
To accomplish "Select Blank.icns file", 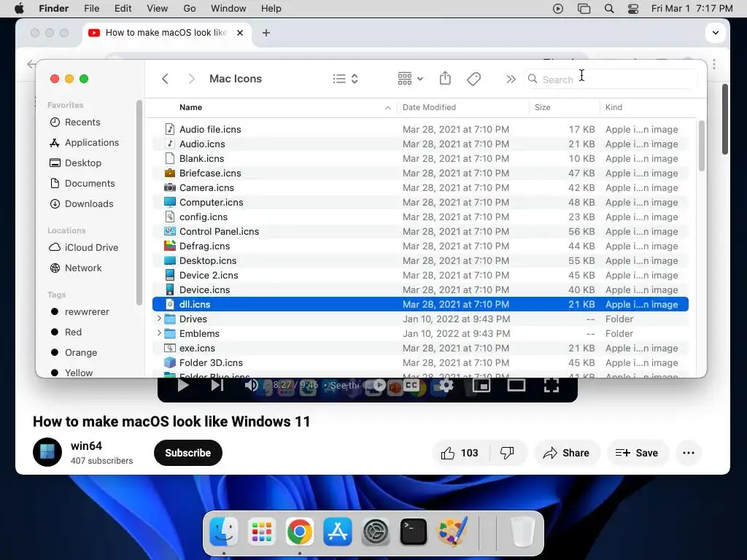I will 420,158.
